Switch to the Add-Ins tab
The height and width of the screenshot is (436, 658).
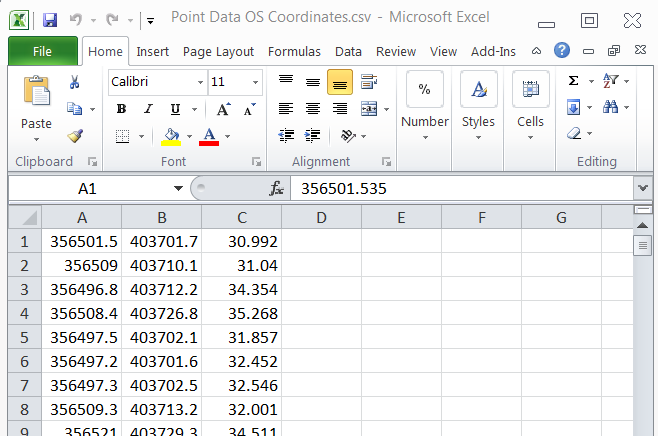click(493, 52)
